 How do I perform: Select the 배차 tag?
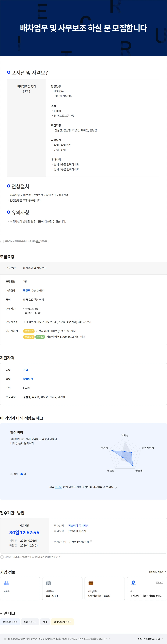[45, 622]
